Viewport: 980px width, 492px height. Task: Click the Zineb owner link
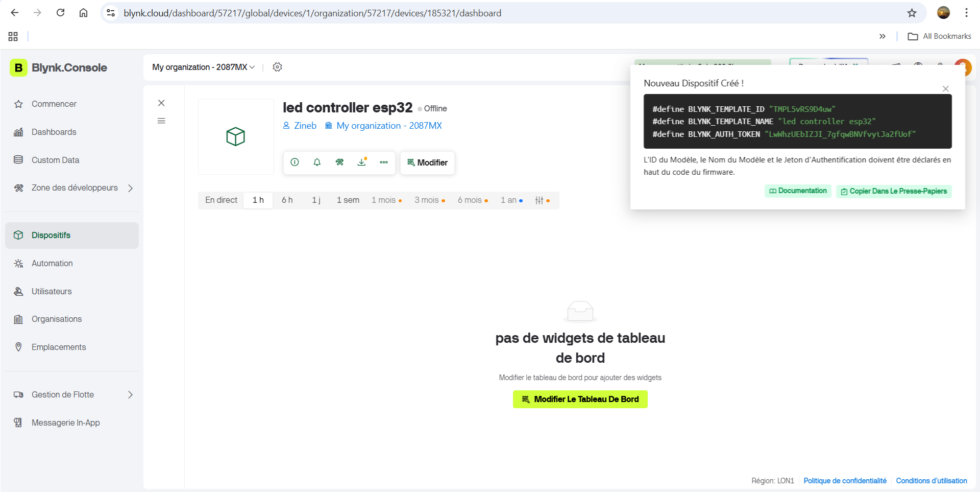click(x=300, y=126)
